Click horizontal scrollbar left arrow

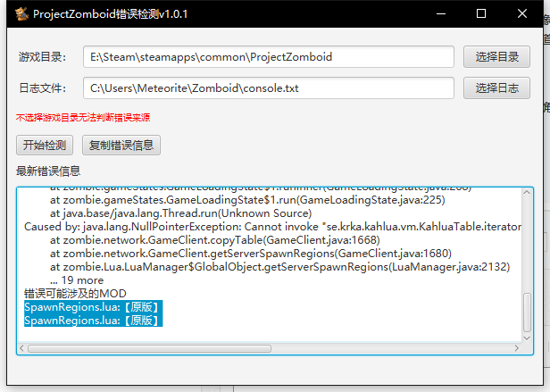22,348
